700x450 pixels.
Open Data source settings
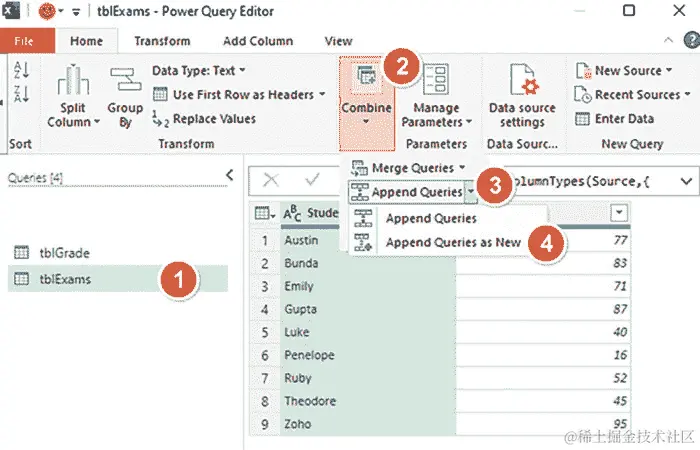pos(522,96)
